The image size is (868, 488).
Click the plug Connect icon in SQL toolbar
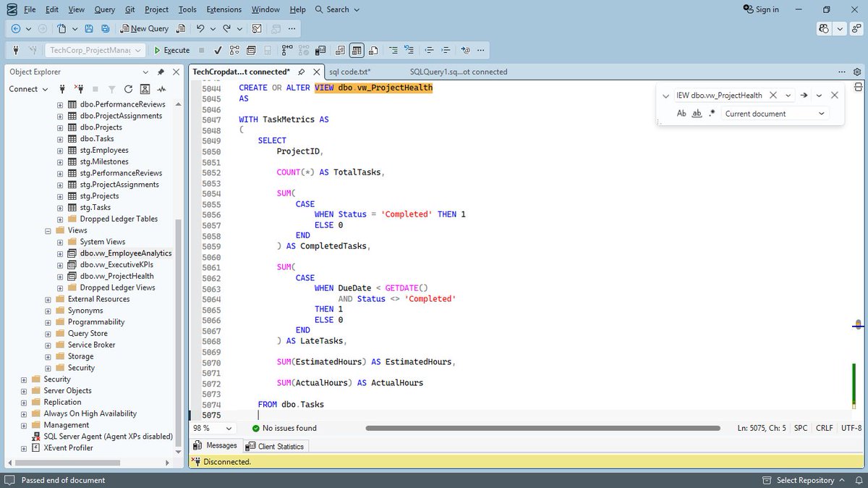pyautogui.click(x=16, y=50)
